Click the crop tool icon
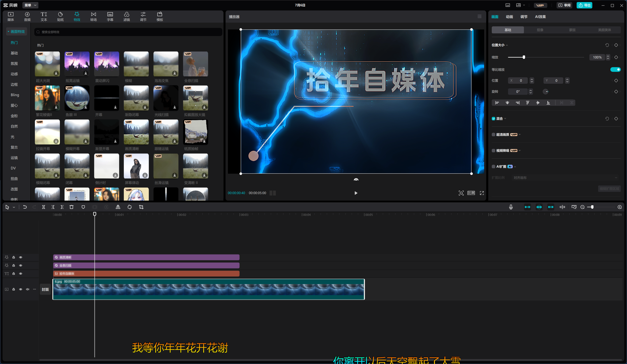This screenshot has height=364, width=627. point(141,207)
